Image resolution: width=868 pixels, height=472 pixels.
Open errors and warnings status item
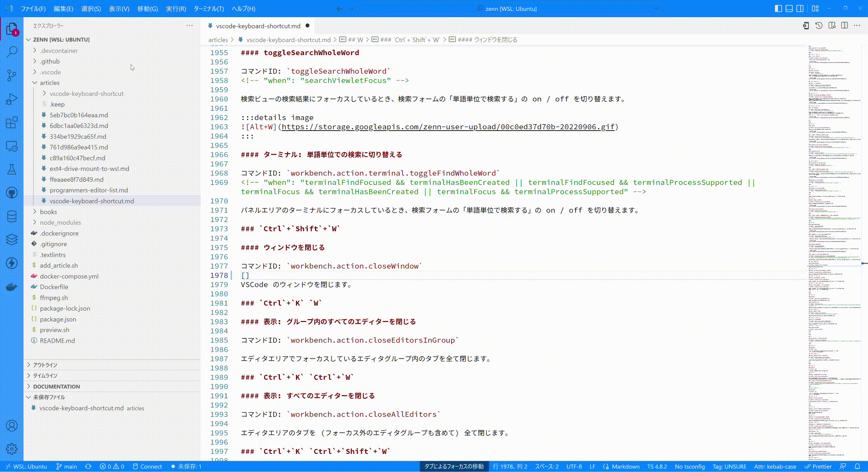(112, 467)
